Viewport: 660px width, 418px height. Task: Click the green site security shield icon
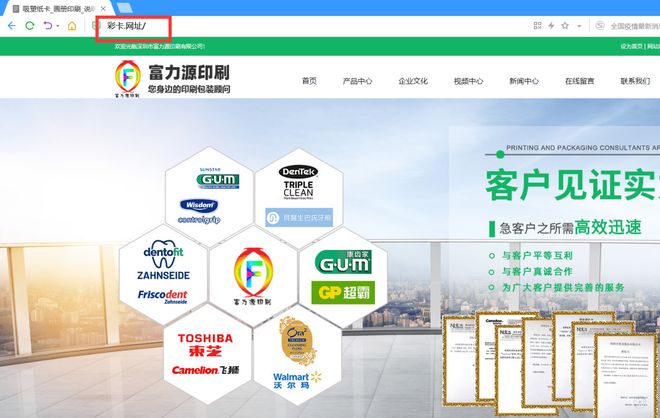coord(96,26)
